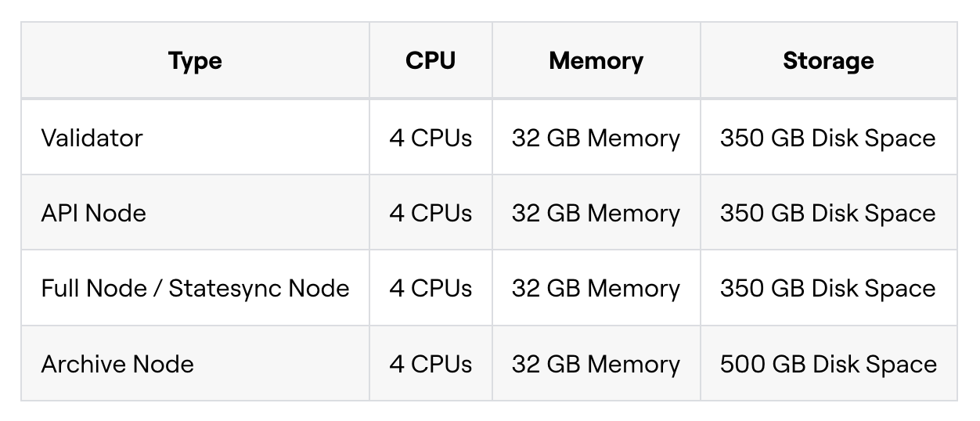Viewport: 980px width, 421px height.
Task: Click the Storage column header
Action: pos(828,60)
